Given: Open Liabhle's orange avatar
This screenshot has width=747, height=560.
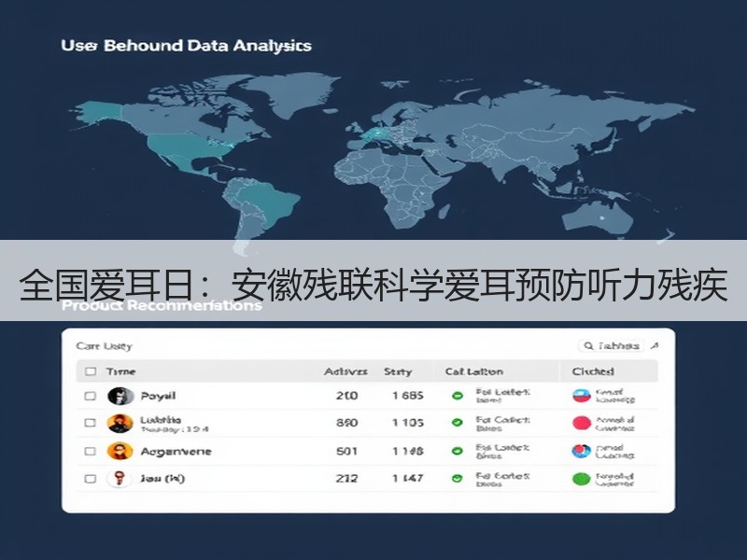Looking at the screenshot, I should pyautogui.click(x=120, y=424).
